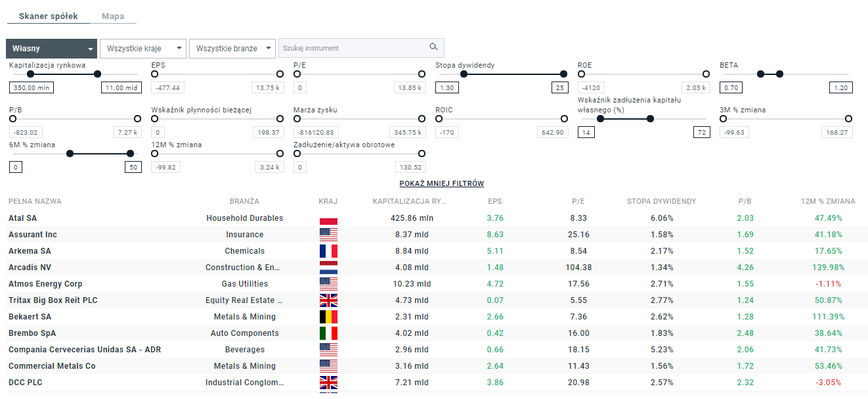This screenshot has height=399, width=868.
Task: Sort by Branża column header
Action: coord(244,201)
